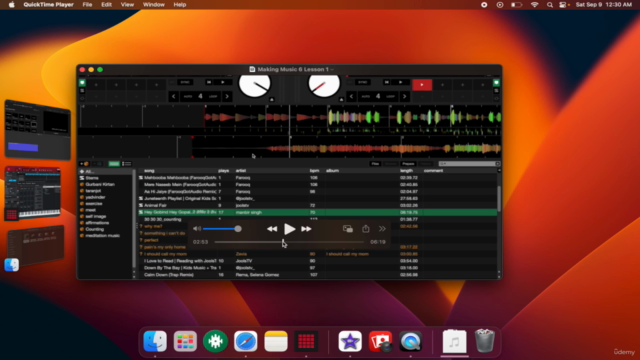Click the right deck platter with red marker
640x360 pixels.
tap(324, 85)
